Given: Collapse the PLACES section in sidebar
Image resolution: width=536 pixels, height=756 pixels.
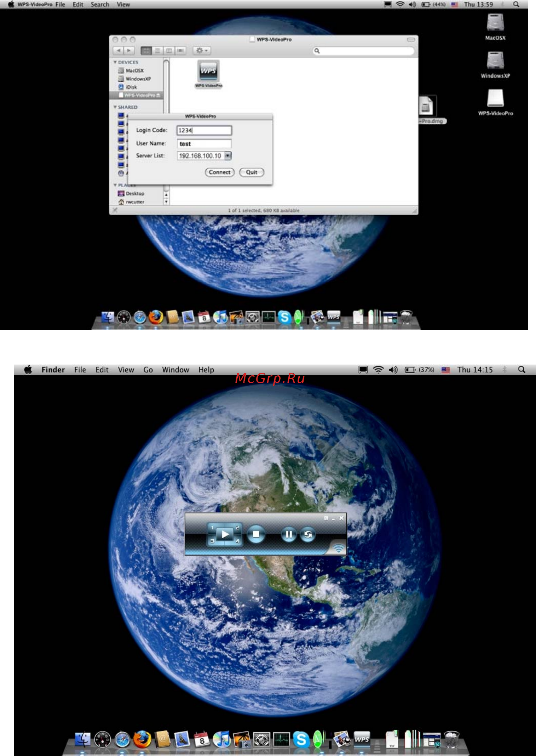Looking at the screenshot, I should click(x=115, y=185).
